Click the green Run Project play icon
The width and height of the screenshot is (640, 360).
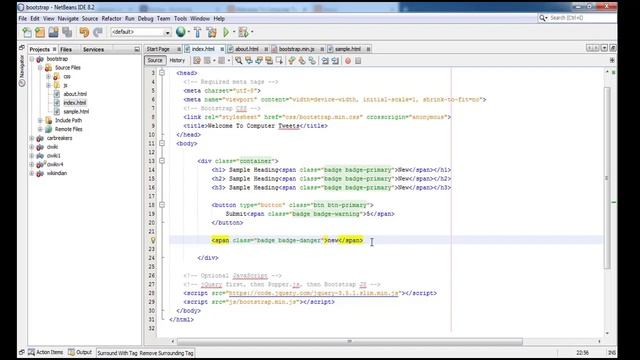click(x=226, y=32)
